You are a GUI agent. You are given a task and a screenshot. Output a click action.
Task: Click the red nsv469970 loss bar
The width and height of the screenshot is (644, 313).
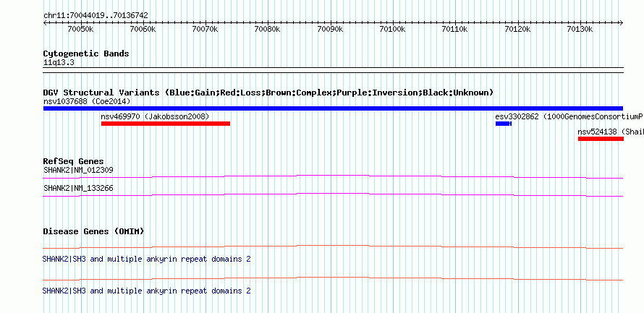166,124
